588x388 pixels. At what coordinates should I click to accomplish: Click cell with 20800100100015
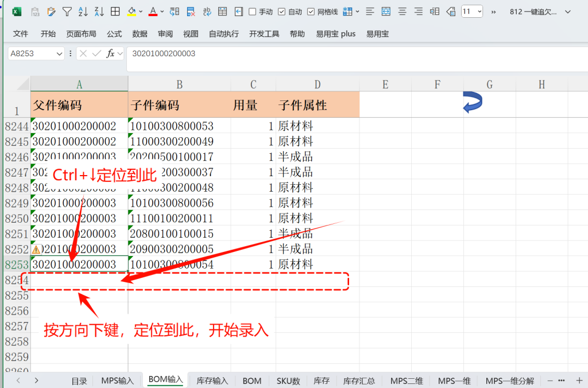coord(179,234)
